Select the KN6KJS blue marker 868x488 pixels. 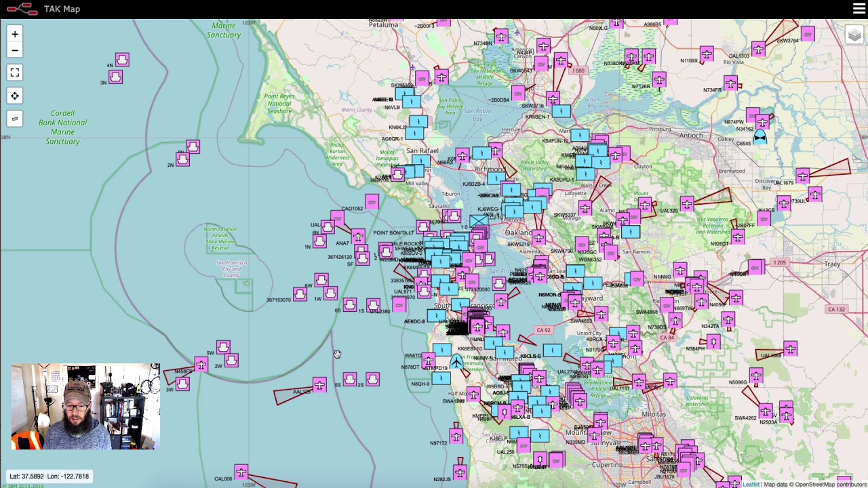(418, 122)
